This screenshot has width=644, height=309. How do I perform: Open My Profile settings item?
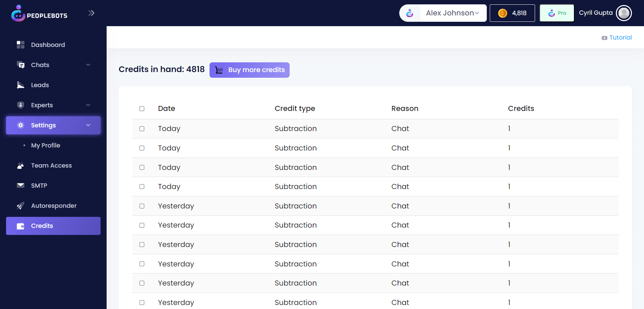pyautogui.click(x=46, y=145)
